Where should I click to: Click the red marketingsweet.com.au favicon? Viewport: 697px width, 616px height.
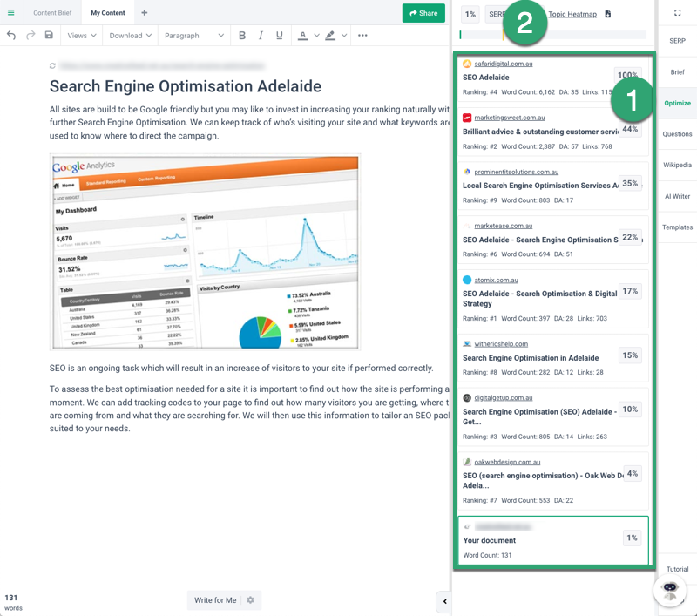(467, 118)
